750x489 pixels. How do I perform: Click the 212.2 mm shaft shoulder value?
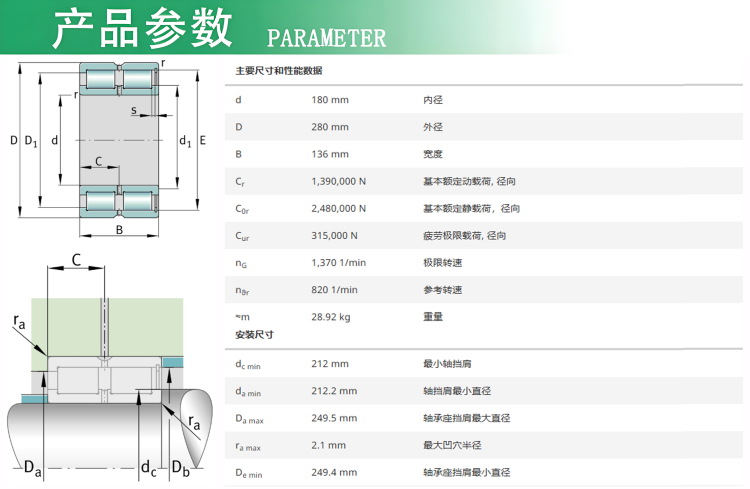pos(333,391)
